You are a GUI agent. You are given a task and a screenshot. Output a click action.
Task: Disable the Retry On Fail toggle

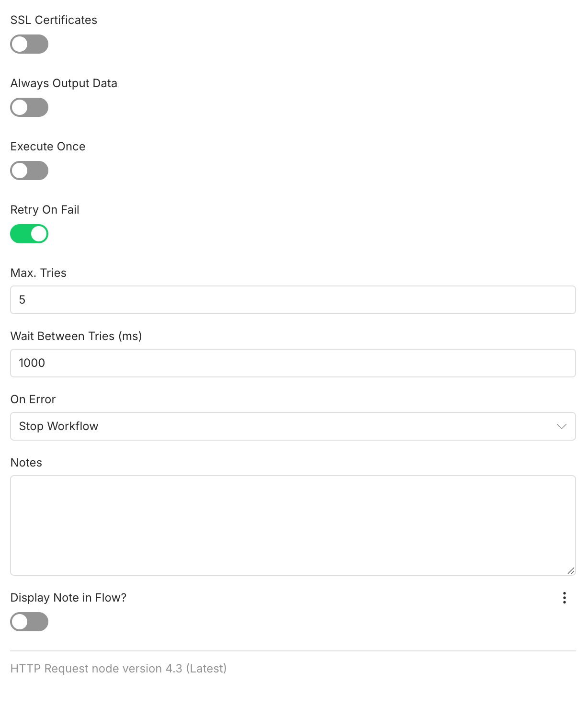pos(29,234)
